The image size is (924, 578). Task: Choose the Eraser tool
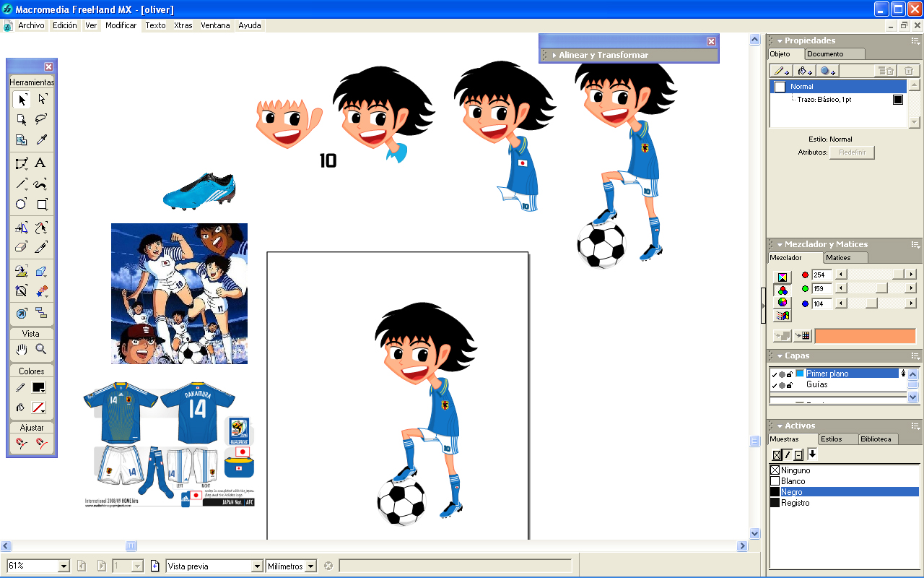(x=22, y=247)
